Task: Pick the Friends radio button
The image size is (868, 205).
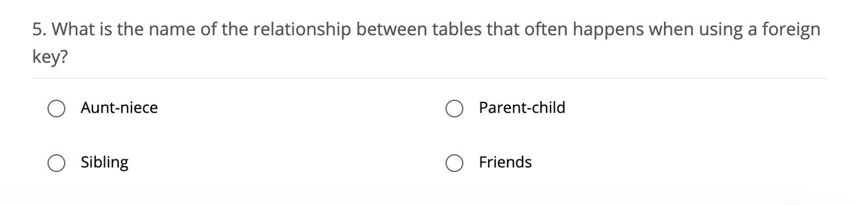Action: 454,163
